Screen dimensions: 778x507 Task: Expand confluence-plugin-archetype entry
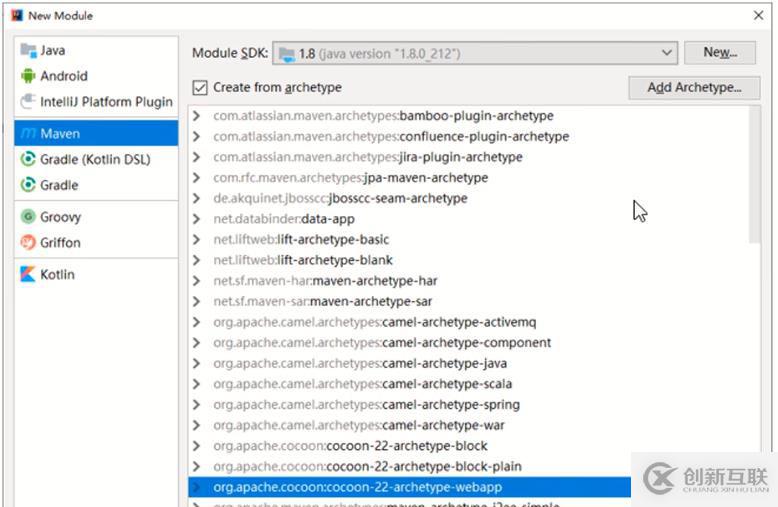(197, 136)
